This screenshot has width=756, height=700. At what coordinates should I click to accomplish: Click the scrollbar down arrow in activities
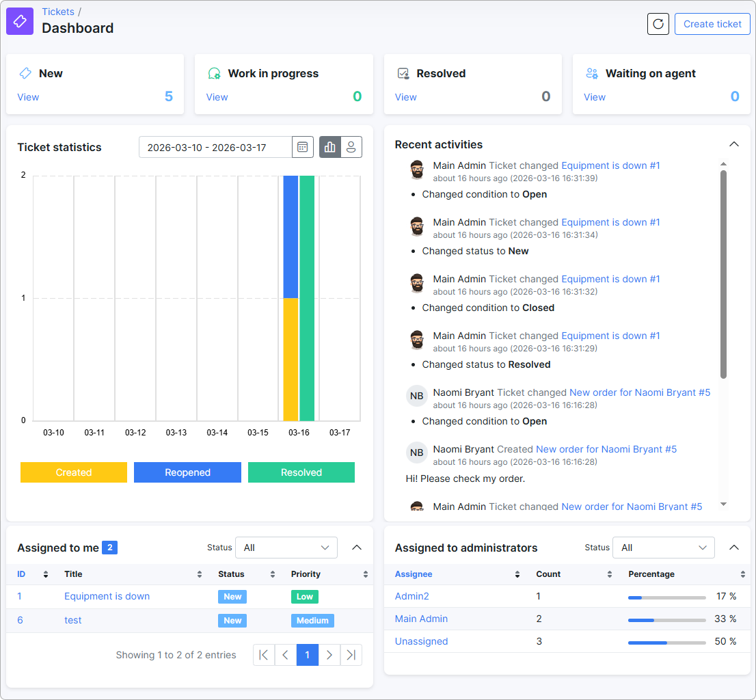[723, 504]
